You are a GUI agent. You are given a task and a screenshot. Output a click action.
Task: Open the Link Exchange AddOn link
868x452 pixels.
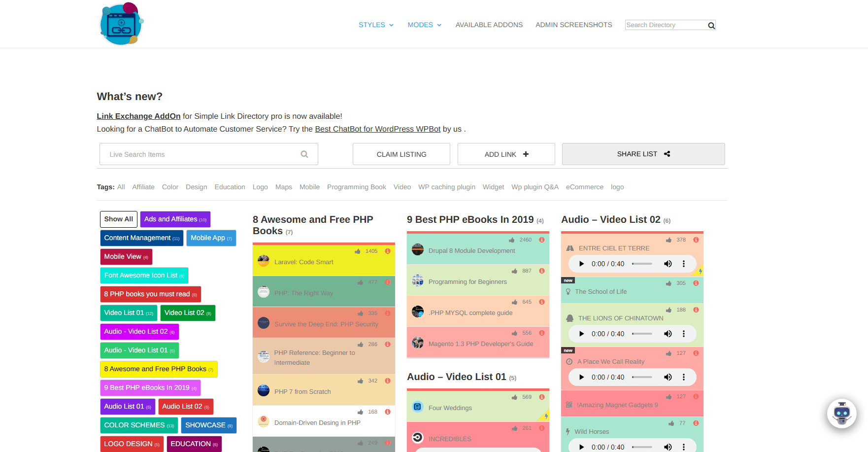click(x=138, y=116)
